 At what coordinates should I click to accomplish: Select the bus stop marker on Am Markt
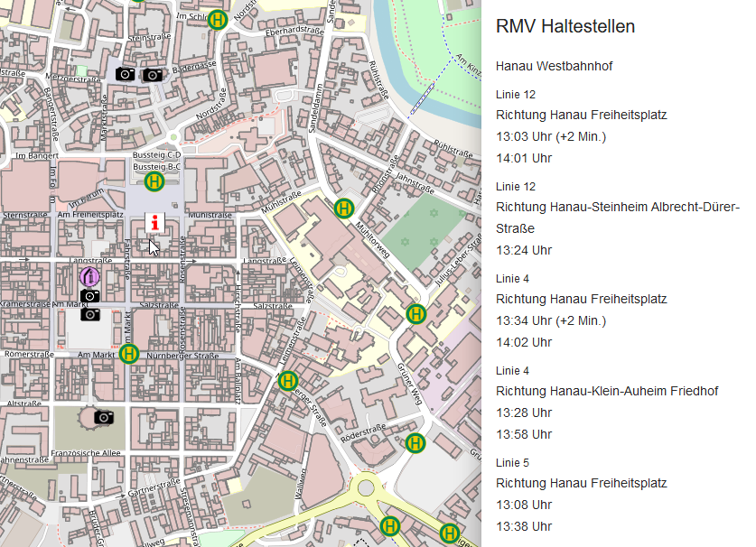[x=129, y=354]
